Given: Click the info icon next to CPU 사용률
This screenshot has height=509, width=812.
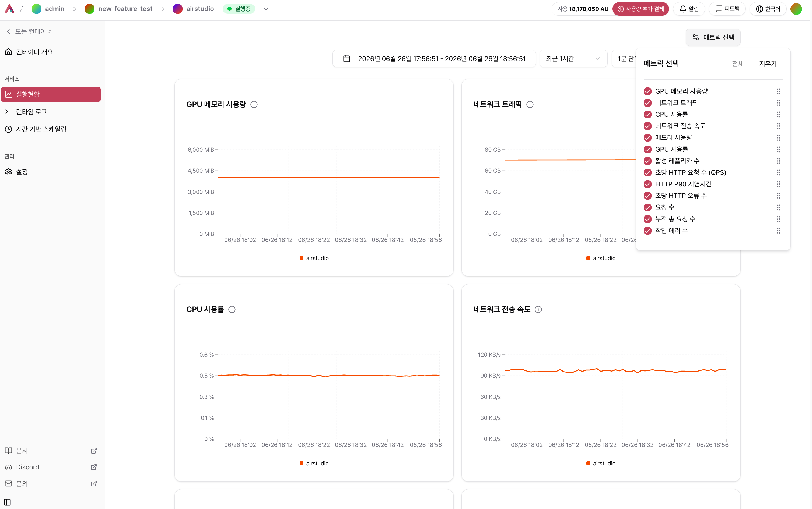Looking at the screenshot, I should pos(232,309).
